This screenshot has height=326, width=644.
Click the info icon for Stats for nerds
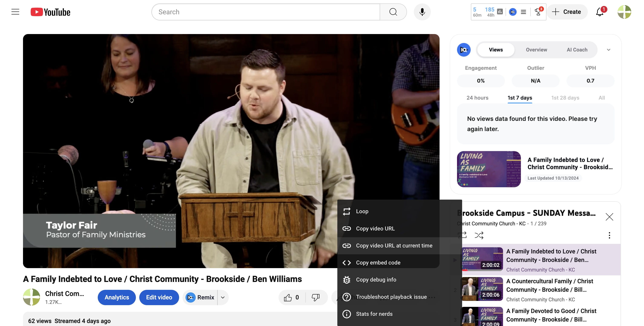click(346, 314)
